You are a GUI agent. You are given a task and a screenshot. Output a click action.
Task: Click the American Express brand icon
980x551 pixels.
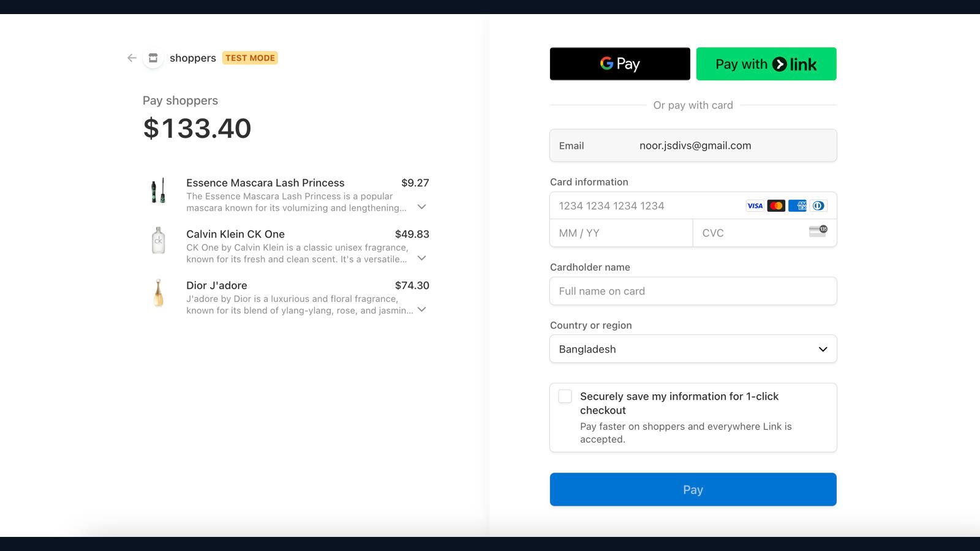(x=797, y=206)
